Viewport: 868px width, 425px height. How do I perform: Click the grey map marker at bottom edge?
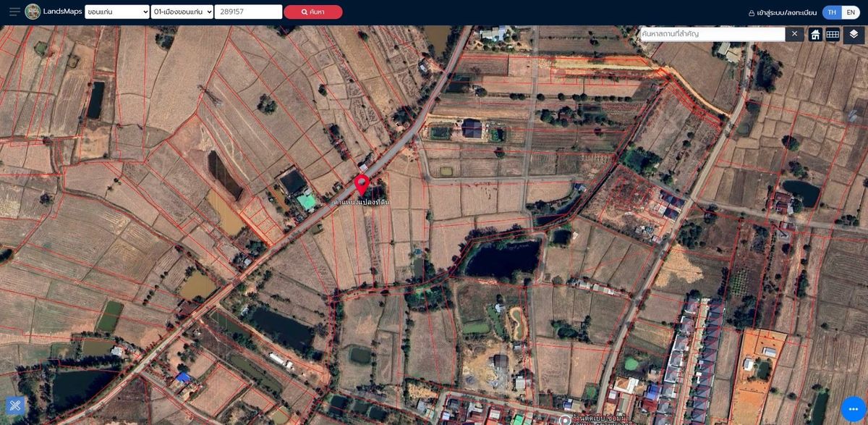[x=565, y=420]
